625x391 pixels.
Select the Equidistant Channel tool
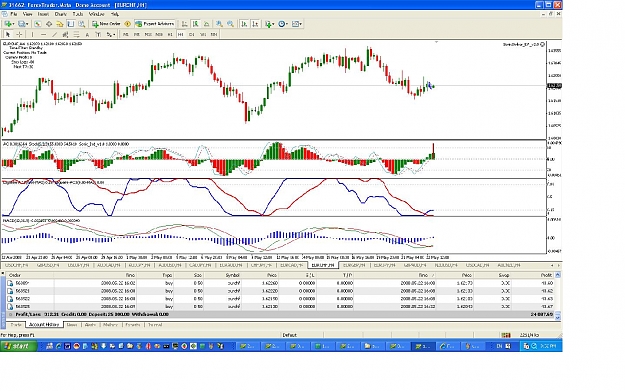(x=65, y=34)
